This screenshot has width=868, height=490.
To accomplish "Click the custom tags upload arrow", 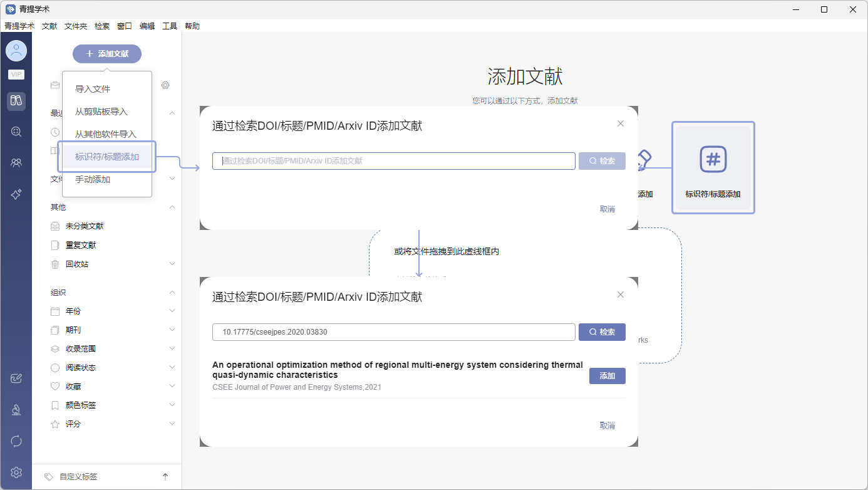I will pos(165,477).
